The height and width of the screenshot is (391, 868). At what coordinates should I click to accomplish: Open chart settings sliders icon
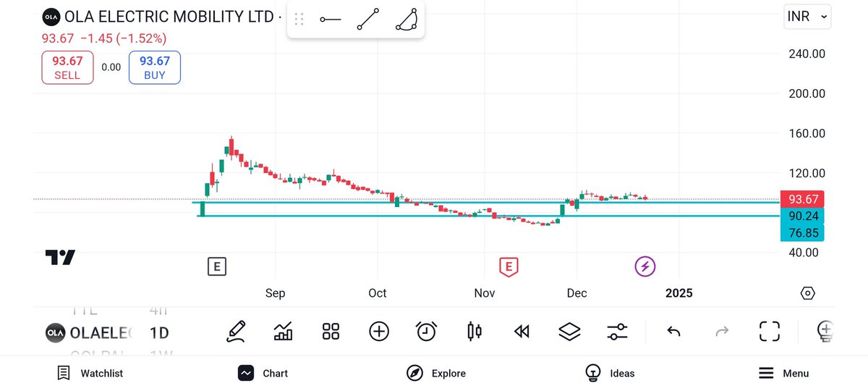617,332
